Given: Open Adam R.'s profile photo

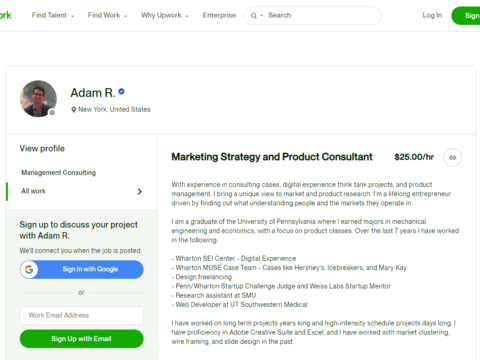Looking at the screenshot, I should point(38,99).
